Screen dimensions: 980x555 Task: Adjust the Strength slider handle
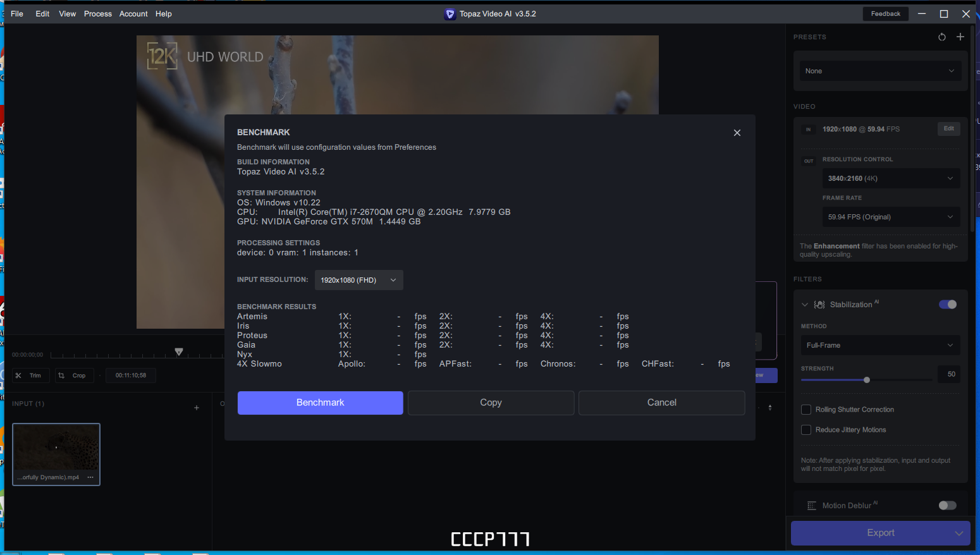867,380
